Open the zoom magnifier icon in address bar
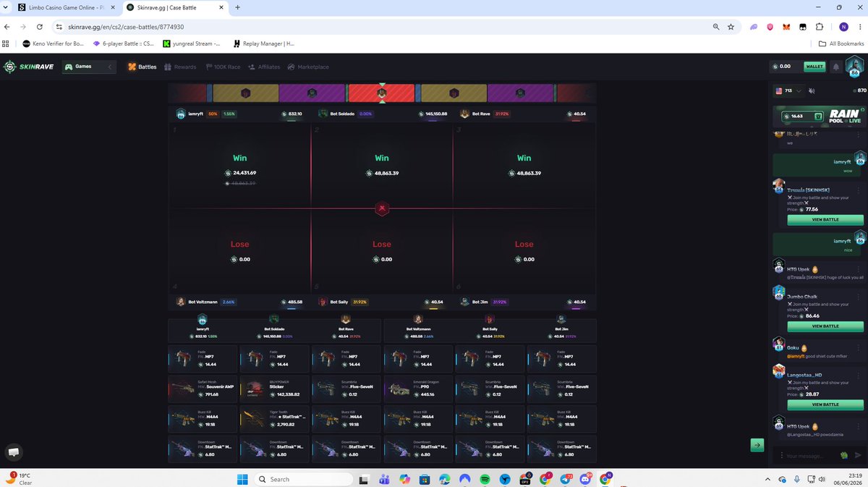The width and height of the screenshot is (868, 487). [x=716, y=27]
